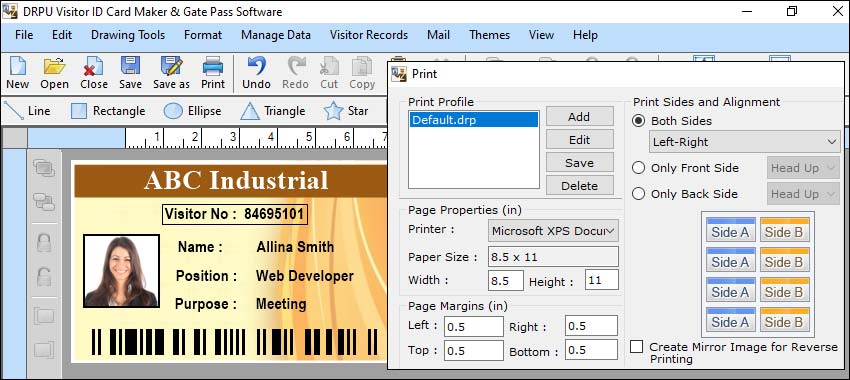Select the Star drawing tool

click(x=346, y=111)
